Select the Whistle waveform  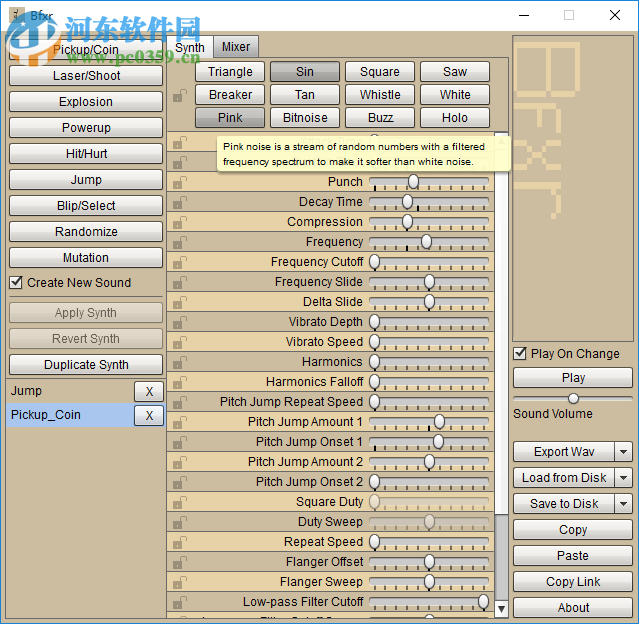pos(380,95)
